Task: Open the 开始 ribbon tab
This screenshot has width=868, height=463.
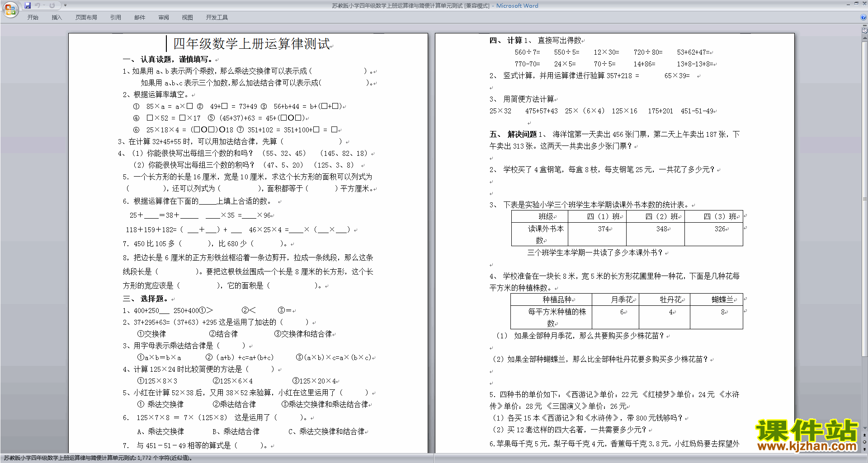Action: (33, 18)
